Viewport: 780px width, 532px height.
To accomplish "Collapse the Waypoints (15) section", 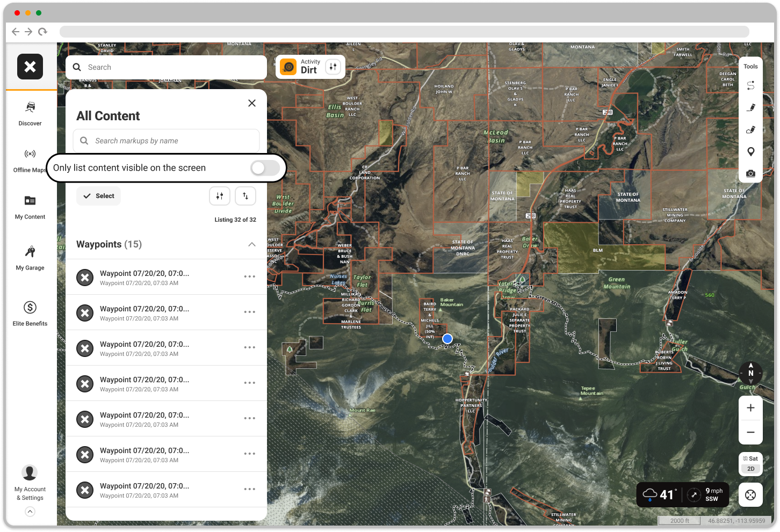I will coord(252,244).
